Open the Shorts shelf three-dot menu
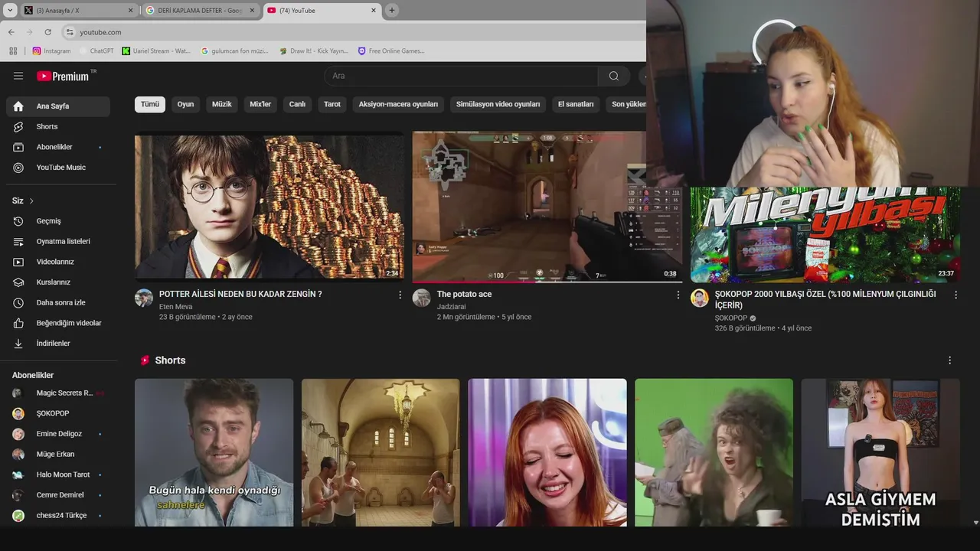Screen dimensions: 980x551 (x=949, y=360)
